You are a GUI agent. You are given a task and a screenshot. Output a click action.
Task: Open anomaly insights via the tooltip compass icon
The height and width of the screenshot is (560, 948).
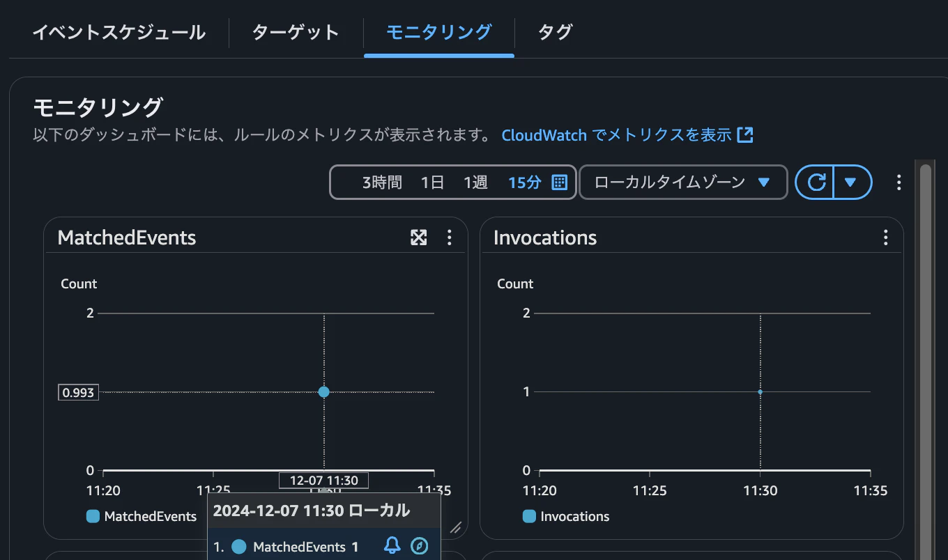pyautogui.click(x=418, y=546)
